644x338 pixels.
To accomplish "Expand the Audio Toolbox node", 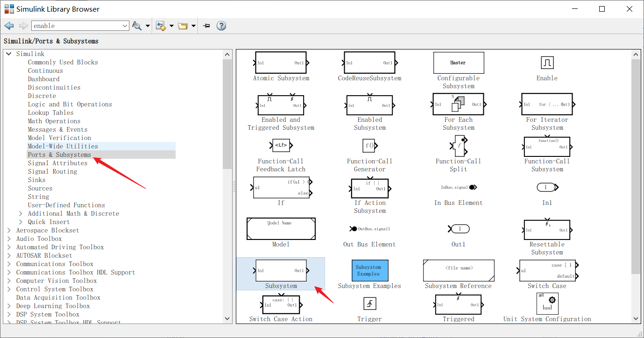I will pos(9,239).
